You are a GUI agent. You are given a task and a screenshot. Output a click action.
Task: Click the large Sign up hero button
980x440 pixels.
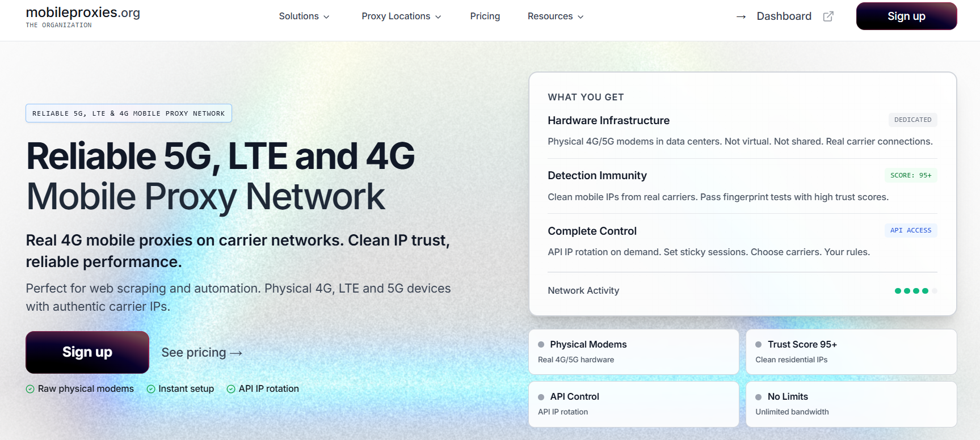[x=87, y=352]
